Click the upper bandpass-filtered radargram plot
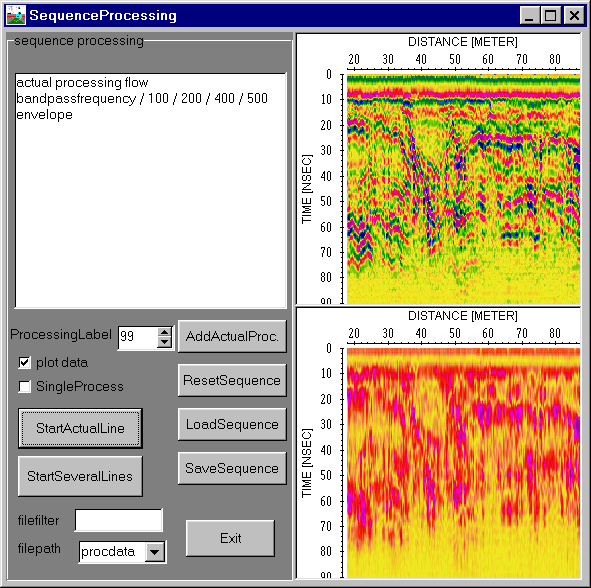Viewport: 591px width, 588px height. [x=463, y=189]
